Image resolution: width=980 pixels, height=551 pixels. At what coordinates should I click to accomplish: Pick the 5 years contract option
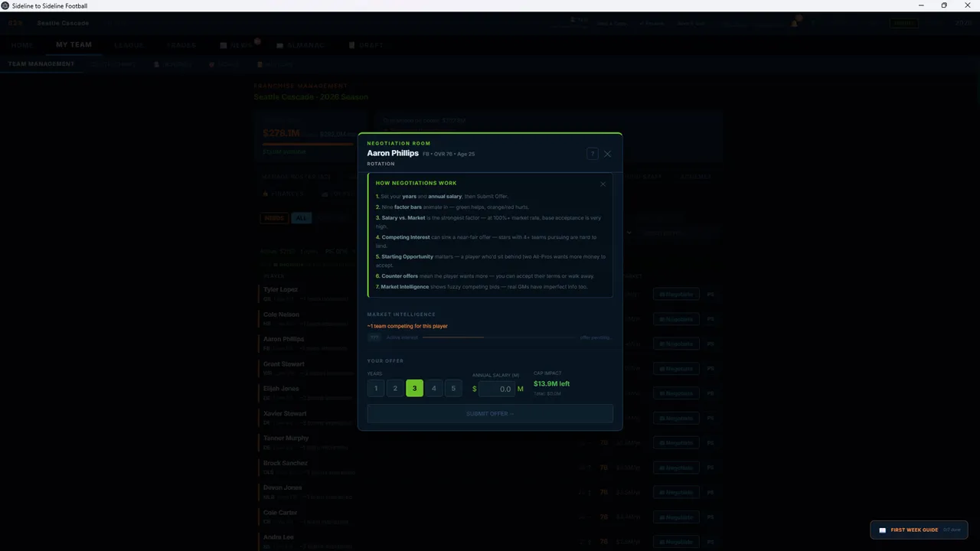pos(453,389)
